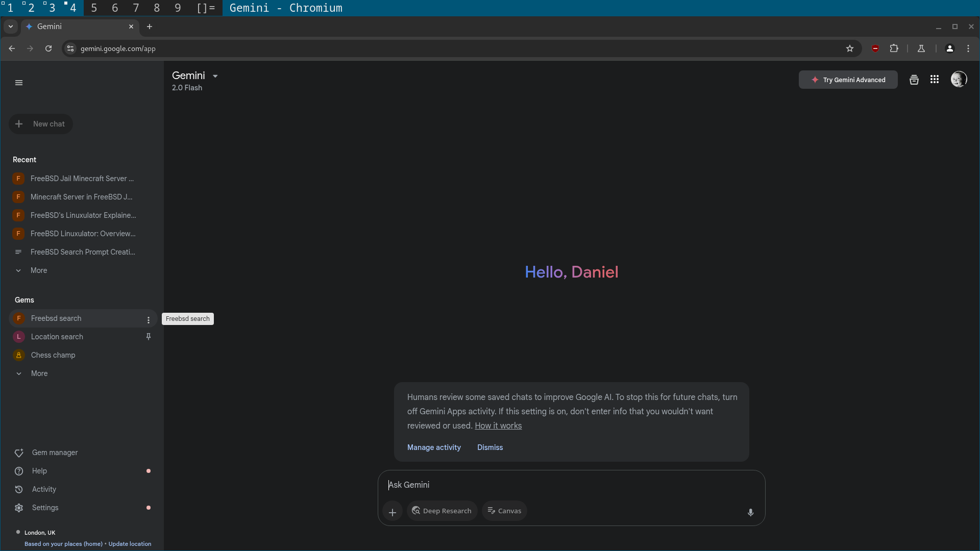Toggle Deep Research mode
The width and height of the screenshot is (980, 551).
(442, 511)
